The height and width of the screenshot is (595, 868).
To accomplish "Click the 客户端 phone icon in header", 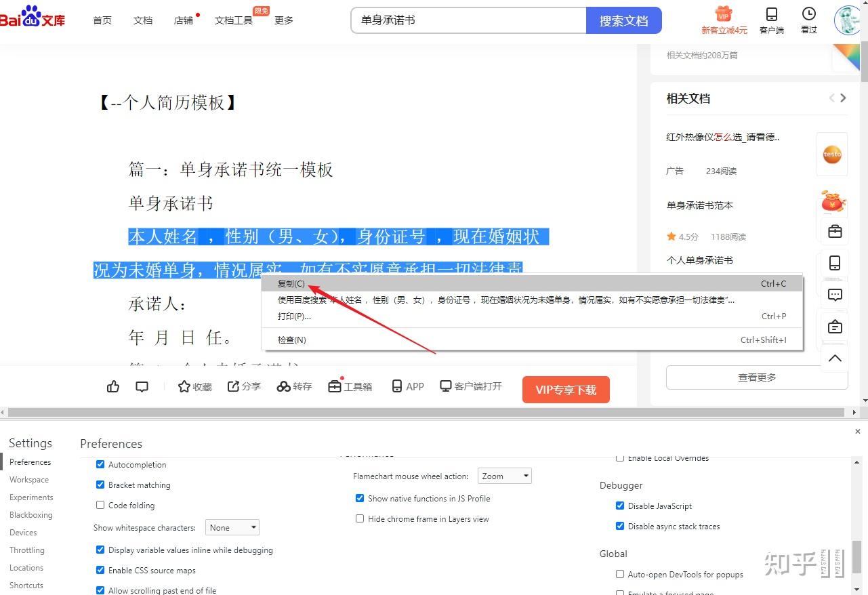I will tap(771, 14).
